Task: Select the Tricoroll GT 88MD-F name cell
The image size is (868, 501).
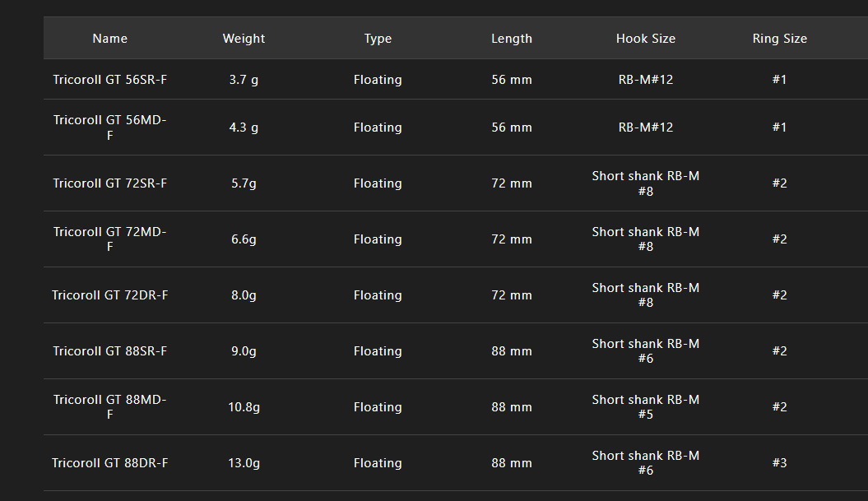Action: coord(109,407)
